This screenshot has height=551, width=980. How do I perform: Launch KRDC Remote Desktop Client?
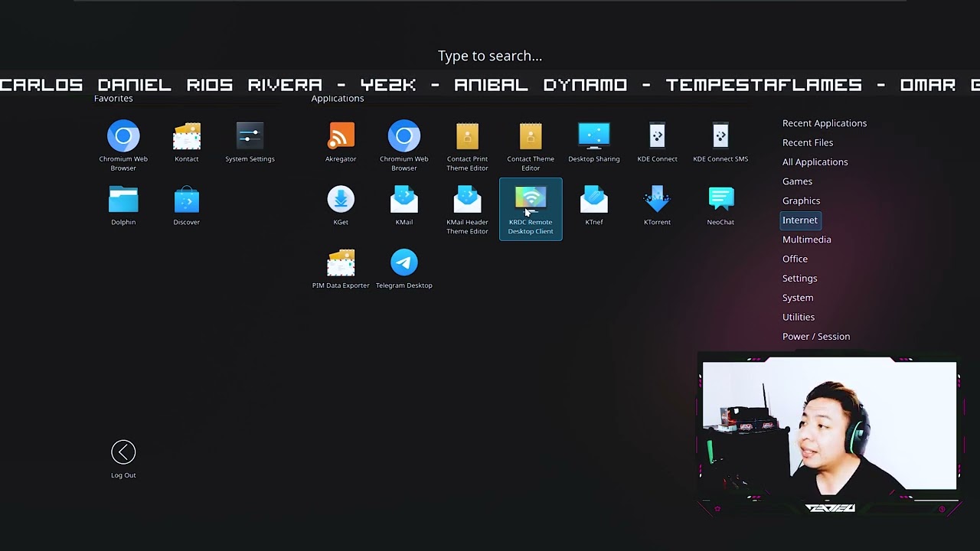[531, 207]
